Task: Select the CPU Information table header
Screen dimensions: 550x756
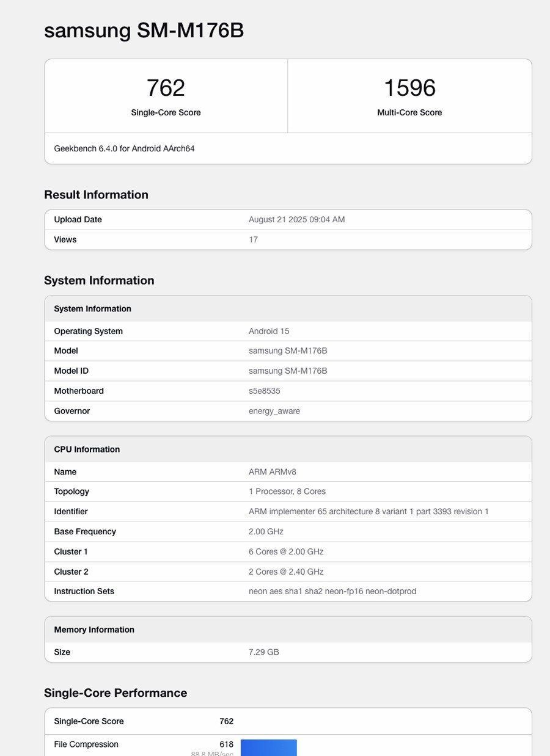Action: pos(87,449)
